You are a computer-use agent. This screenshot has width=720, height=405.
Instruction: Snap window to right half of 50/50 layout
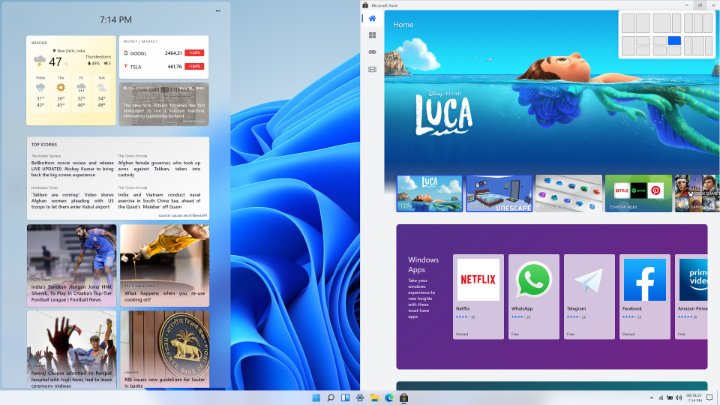[643, 23]
